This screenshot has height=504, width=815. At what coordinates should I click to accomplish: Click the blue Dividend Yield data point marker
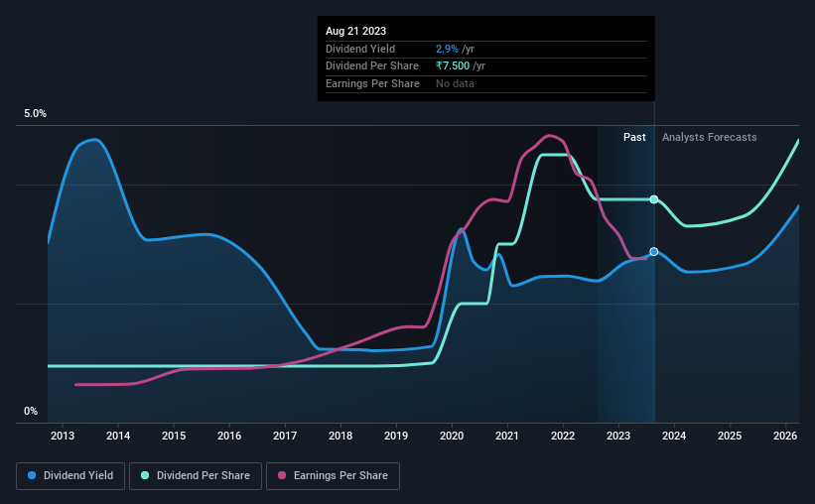[x=653, y=252]
